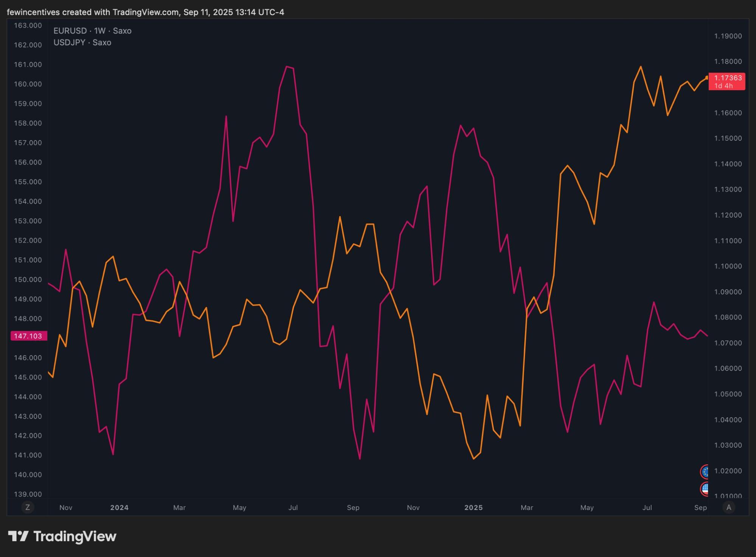This screenshot has height=557, width=756.
Task: Click the Z timezone button
Action: [x=27, y=507]
